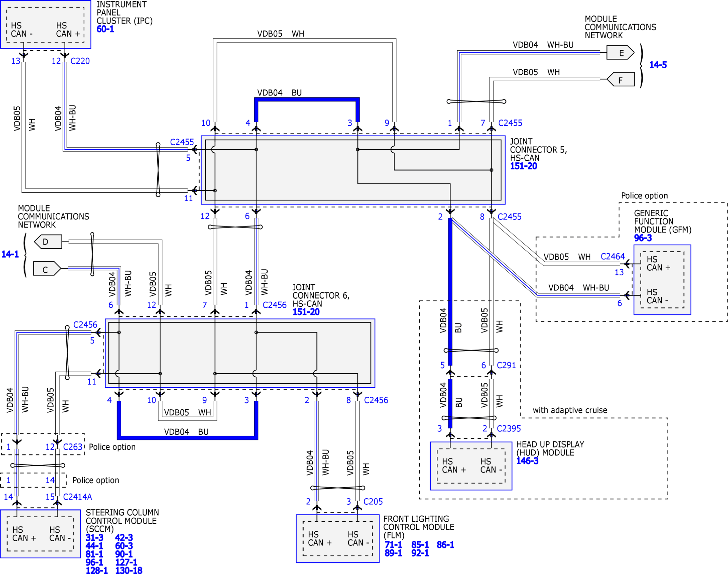Viewport: 728px width, 574px height.
Task: Jump to SCCM reference 90-1
Action: (124, 554)
